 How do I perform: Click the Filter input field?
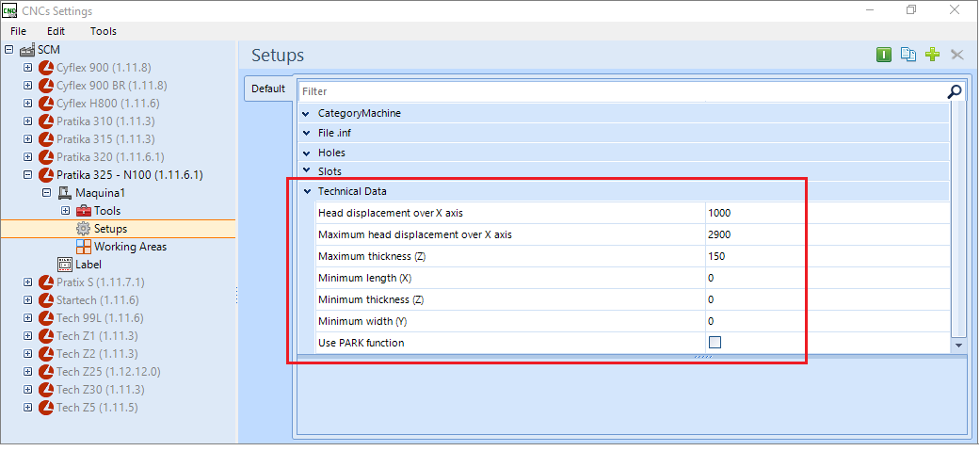(623, 92)
